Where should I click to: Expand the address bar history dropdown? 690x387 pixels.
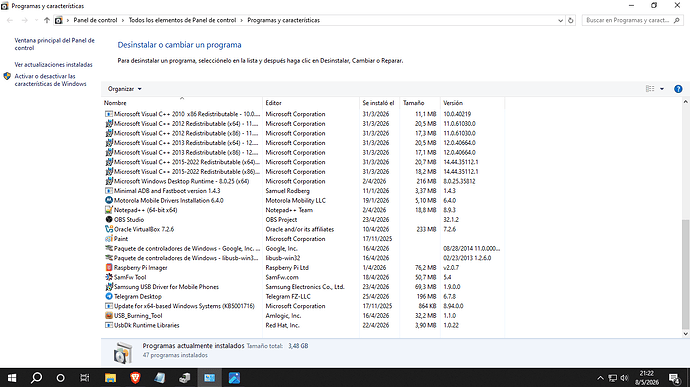[x=560, y=20]
